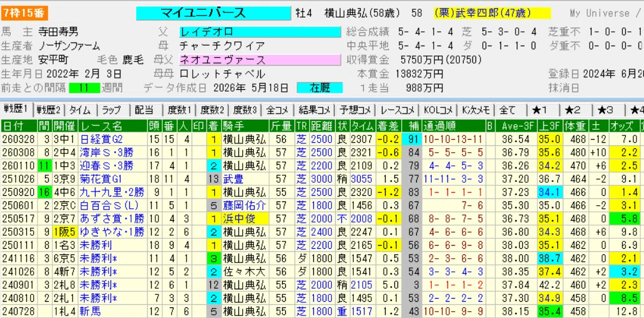
Task: Select the 度数3 tab
Action: [245, 110]
